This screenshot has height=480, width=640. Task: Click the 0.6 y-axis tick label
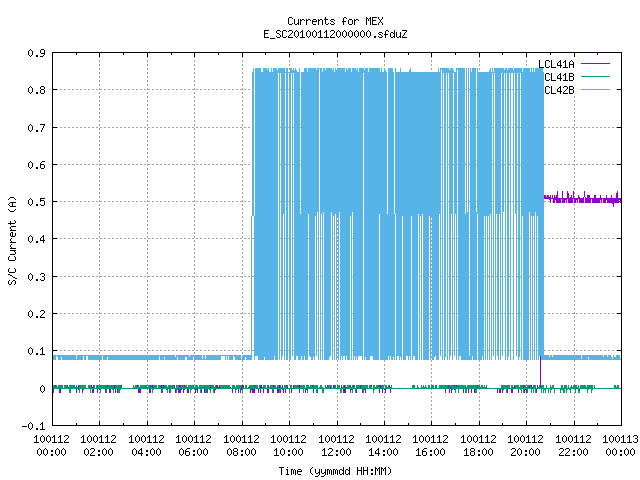pyautogui.click(x=36, y=165)
